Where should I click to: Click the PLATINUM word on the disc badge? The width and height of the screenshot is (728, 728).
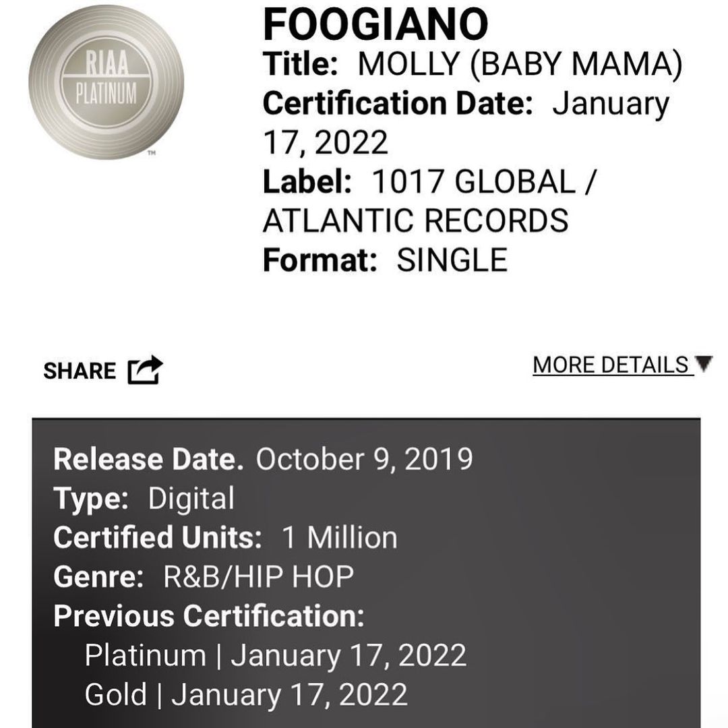pos(106,92)
